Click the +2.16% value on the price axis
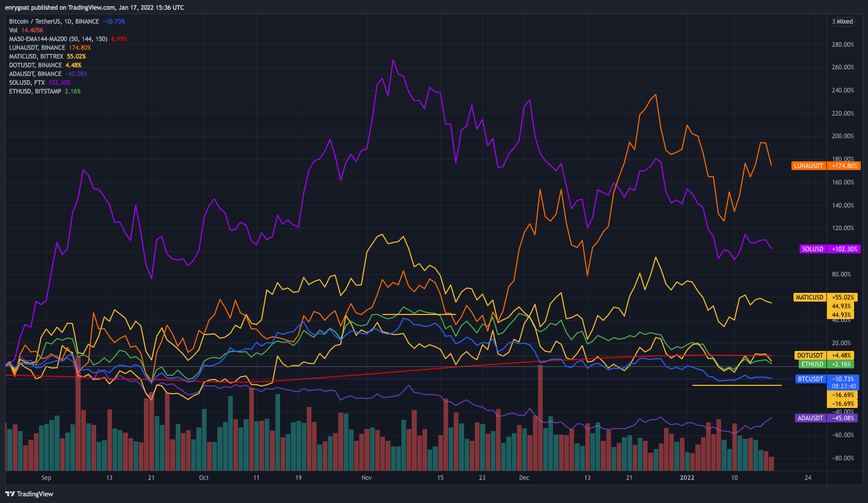 pos(841,364)
